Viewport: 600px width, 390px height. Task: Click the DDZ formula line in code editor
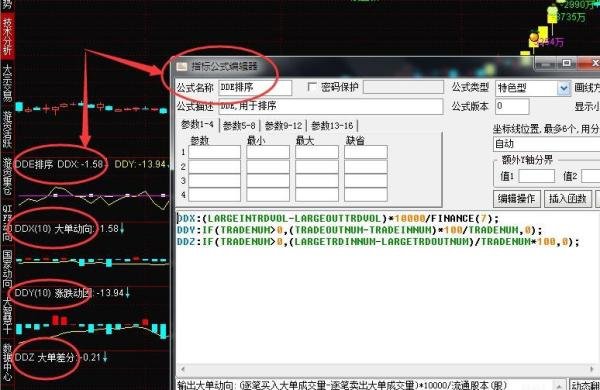pos(378,242)
